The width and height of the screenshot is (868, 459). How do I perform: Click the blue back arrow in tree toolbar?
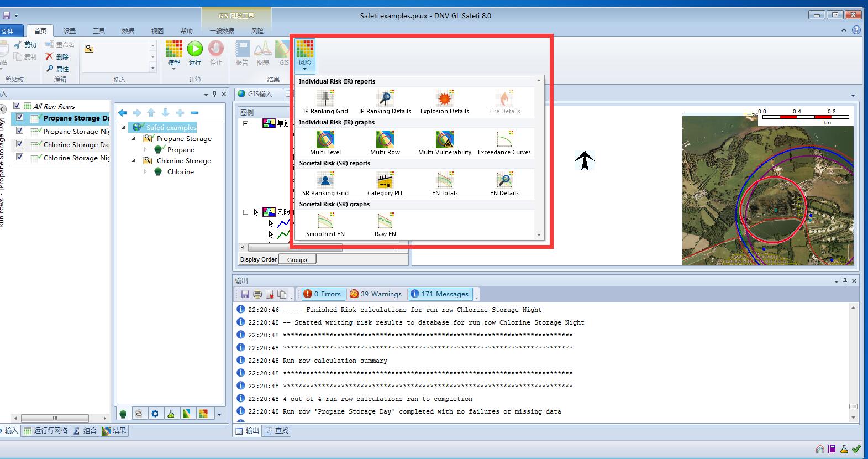(x=123, y=113)
